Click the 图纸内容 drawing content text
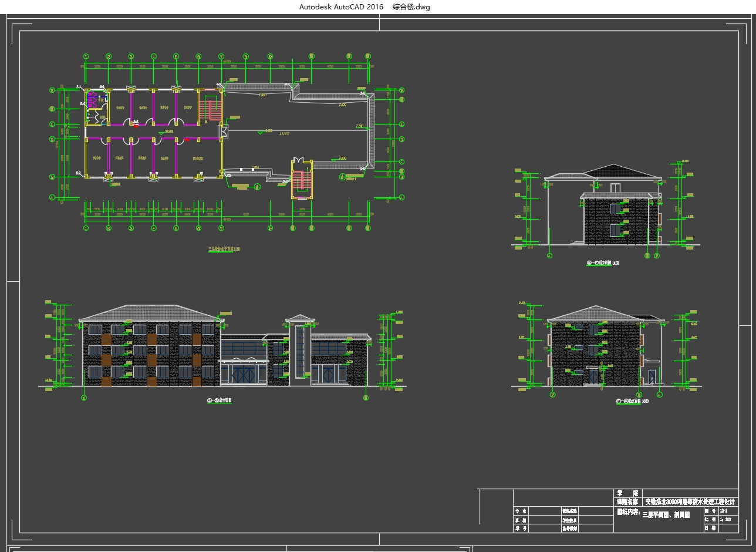This screenshot has width=756, height=552. [x=628, y=513]
